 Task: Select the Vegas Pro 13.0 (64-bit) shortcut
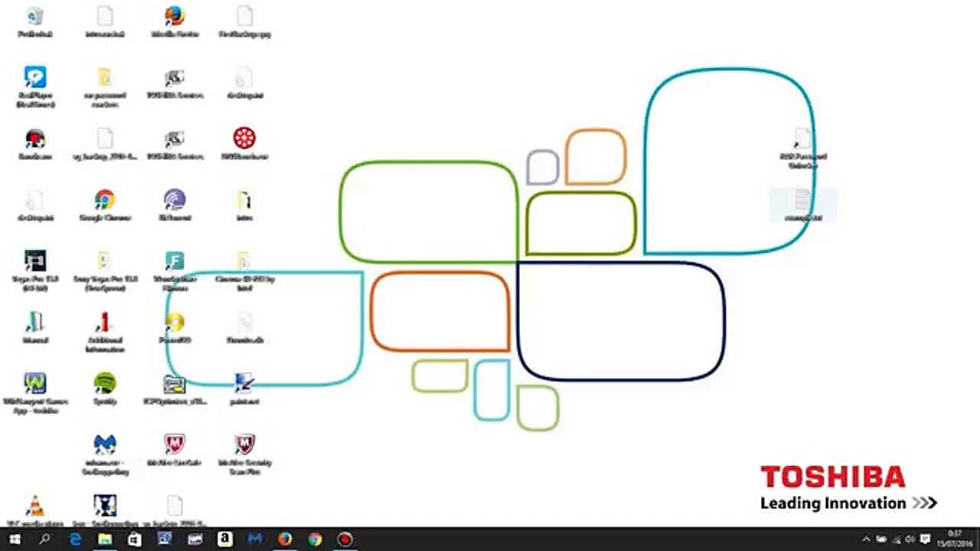34,270
